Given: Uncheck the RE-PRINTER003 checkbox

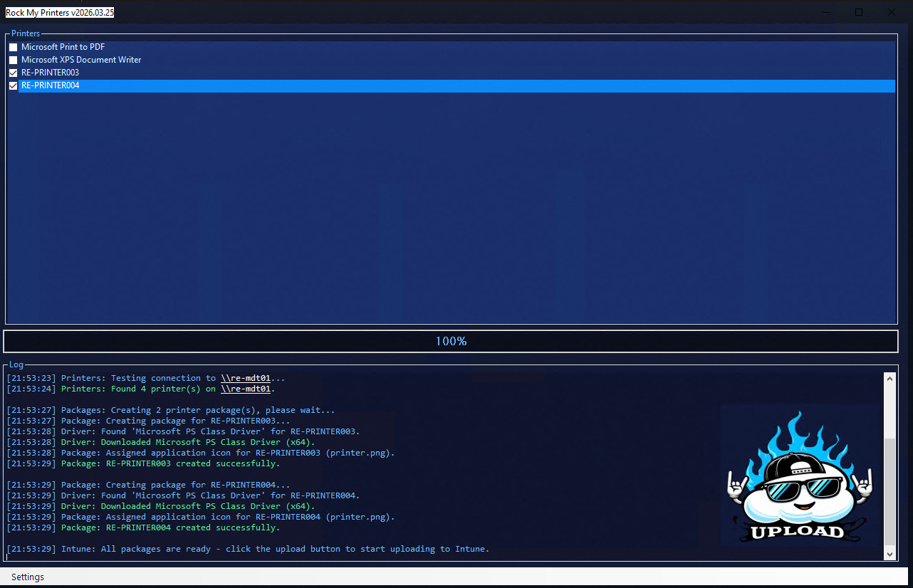Looking at the screenshot, I should click(x=13, y=73).
